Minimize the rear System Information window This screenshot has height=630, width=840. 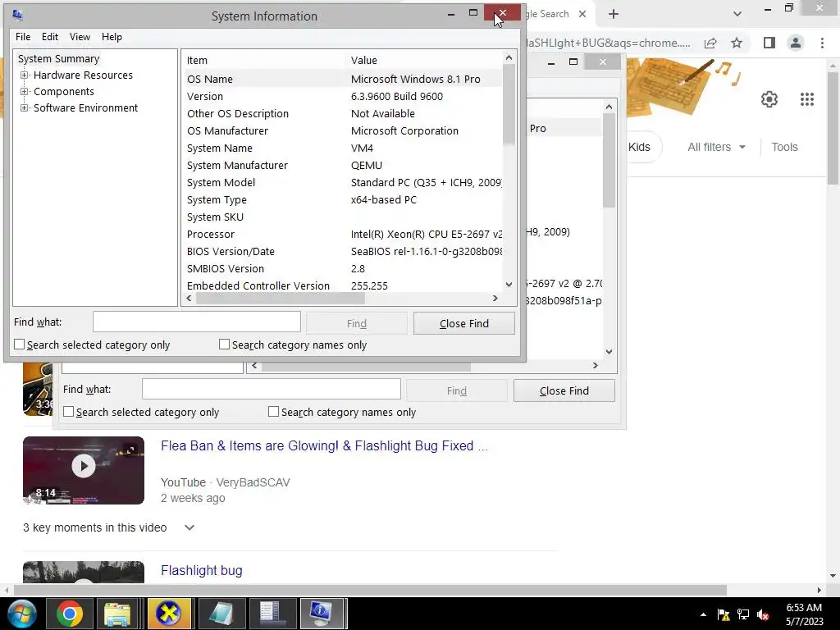tap(550, 62)
